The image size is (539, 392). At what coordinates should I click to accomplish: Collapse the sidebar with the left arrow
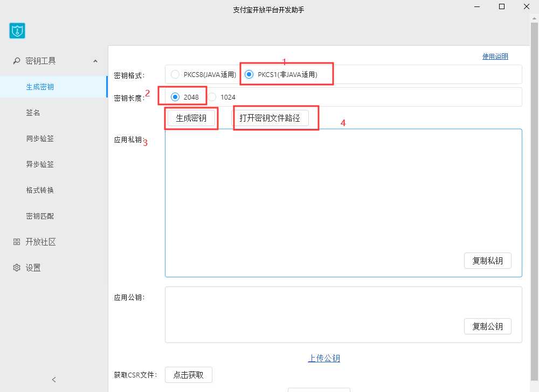pyautogui.click(x=54, y=379)
